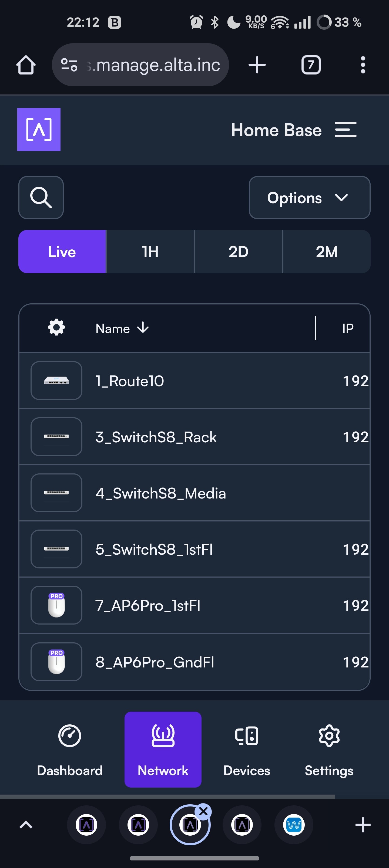The height and width of the screenshot is (868, 389).
Task: Open the search magnifier button
Action: (41, 198)
